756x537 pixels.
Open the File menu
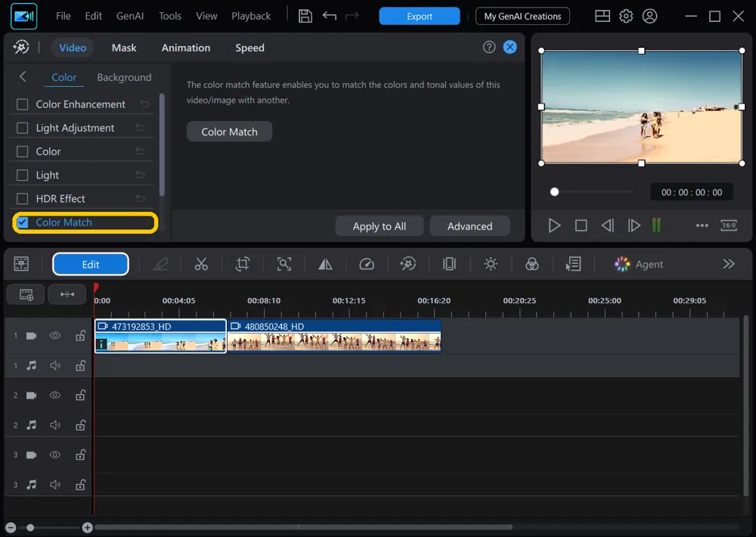point(64,16)
